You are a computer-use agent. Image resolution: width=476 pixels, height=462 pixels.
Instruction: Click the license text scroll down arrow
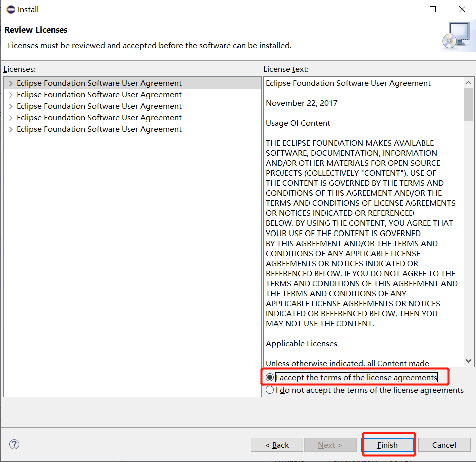[468, 361]
